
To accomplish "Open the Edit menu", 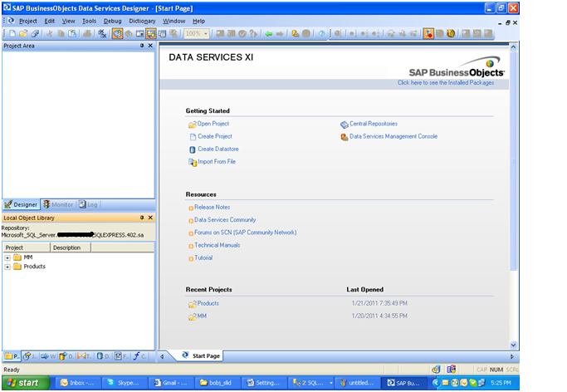I will [50, 21].
